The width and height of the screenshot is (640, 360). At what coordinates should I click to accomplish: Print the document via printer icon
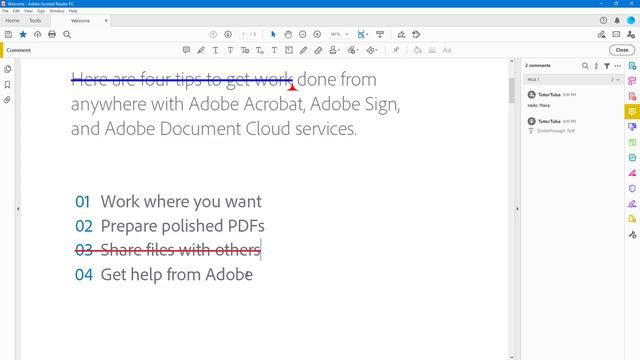pyautogui.click(x=52, y=34)
